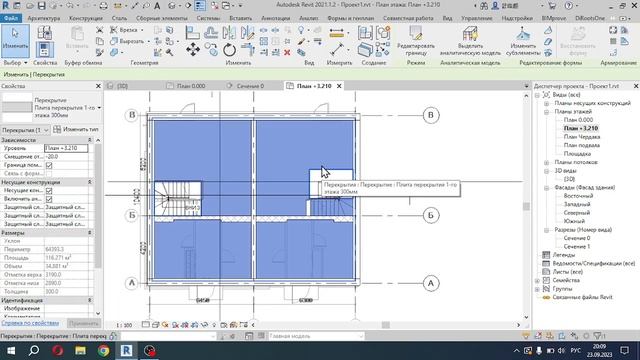The width and height of the screenshot is (640, 360).
Task: Toggle the Граница помещения checkbox
Action: tap(49, 165)
